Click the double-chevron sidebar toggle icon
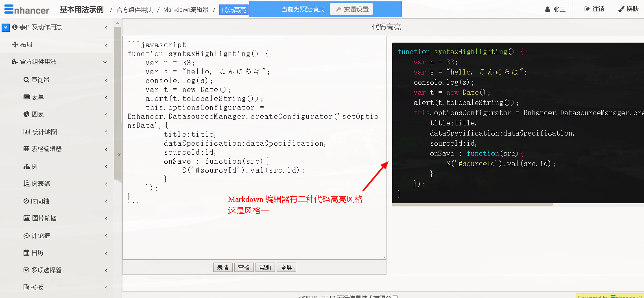Image resolution: width=644 pixels, height=298 pixels. [x=6, y=27]
